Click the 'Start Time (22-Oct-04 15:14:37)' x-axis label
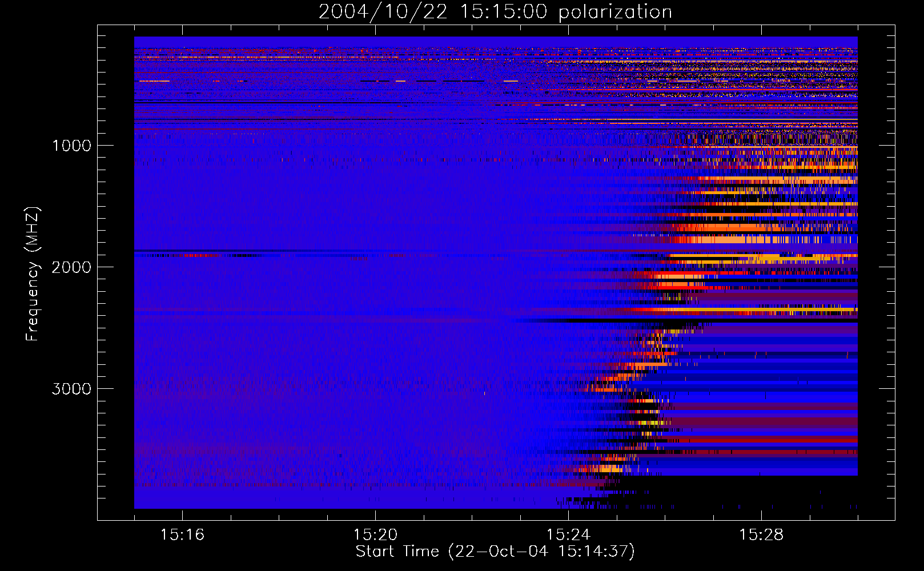Screen dimensions: 924x571 (495, 552)
